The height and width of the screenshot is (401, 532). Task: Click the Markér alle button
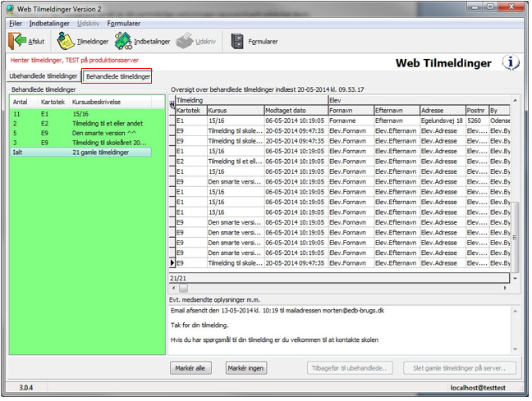point(190,368)
